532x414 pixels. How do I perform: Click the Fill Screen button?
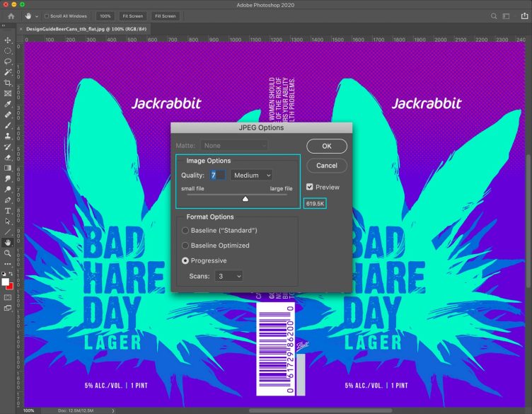(166, 16)
